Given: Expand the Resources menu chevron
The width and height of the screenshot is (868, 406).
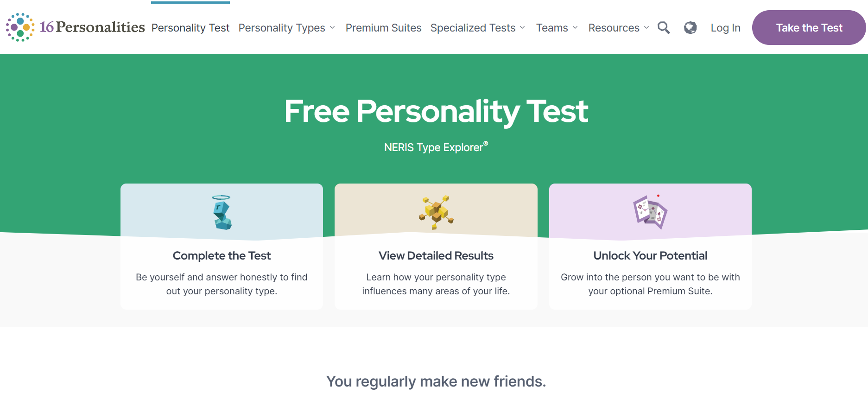Looking at the screenshot, I should click(647, 28).
